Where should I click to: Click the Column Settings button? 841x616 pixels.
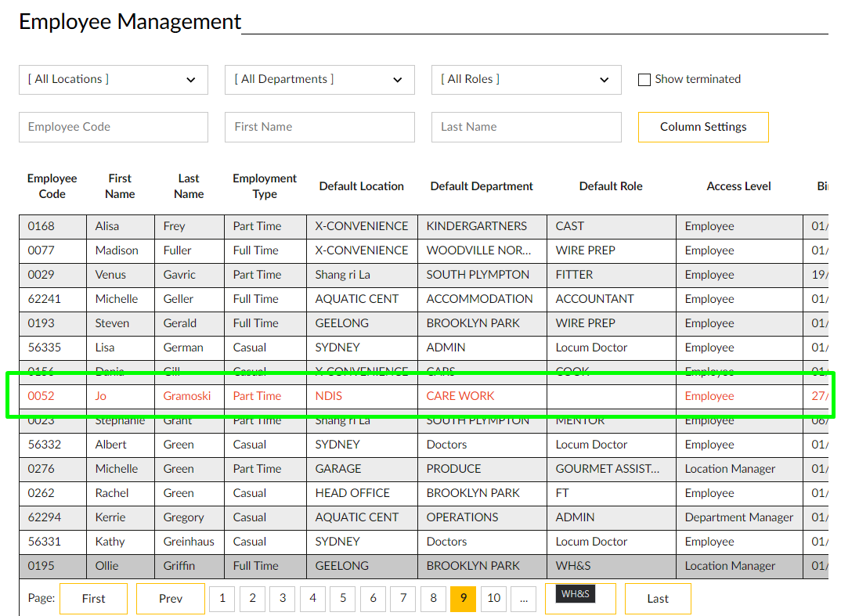pos(702,127)
